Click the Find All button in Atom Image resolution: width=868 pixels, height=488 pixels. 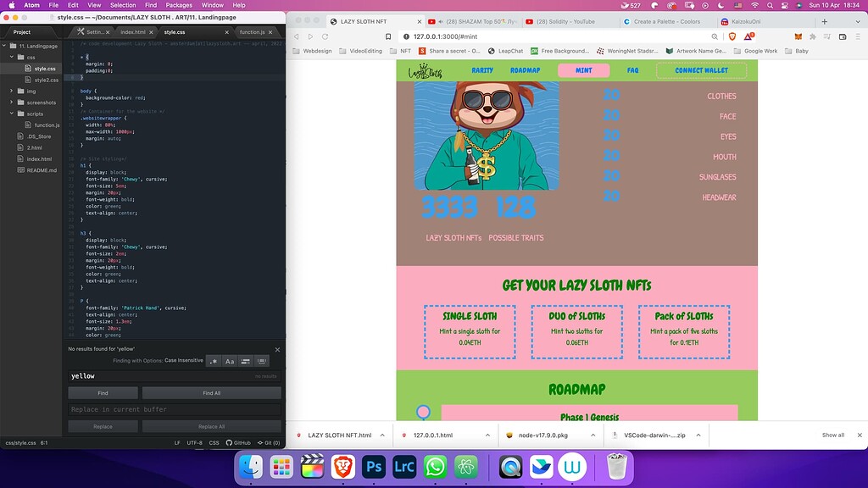212,392
